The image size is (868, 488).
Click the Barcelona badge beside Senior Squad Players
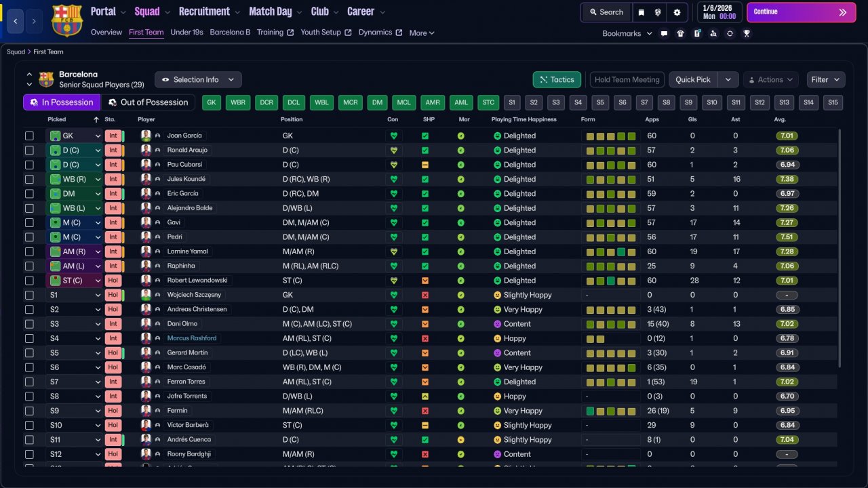(46, 79)
